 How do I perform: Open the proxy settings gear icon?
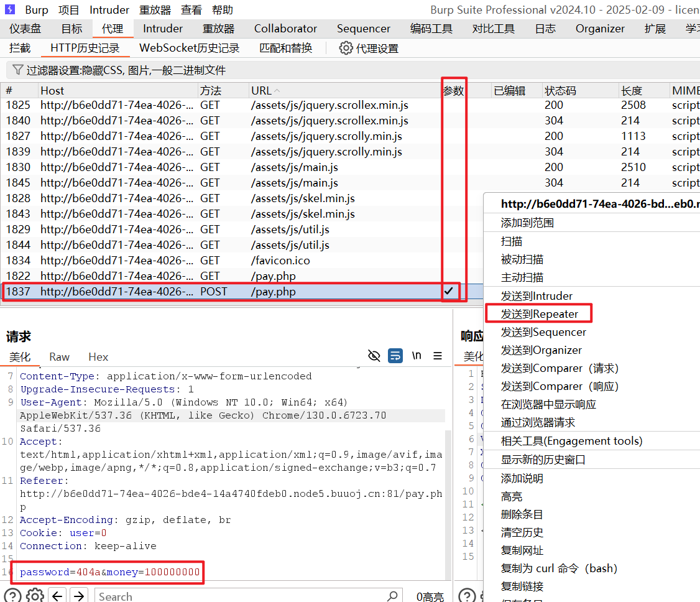pos(346,48)
